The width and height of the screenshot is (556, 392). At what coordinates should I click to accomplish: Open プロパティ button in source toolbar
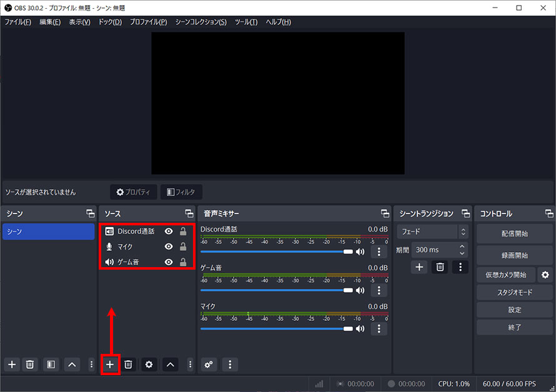click(x=133, y=192)
